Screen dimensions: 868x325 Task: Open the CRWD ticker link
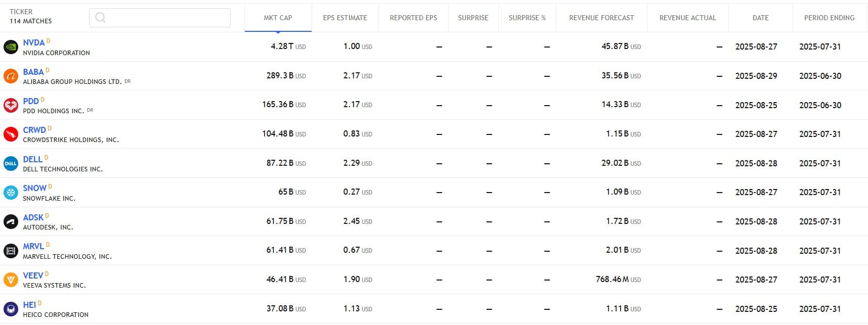tap(34, 130)
